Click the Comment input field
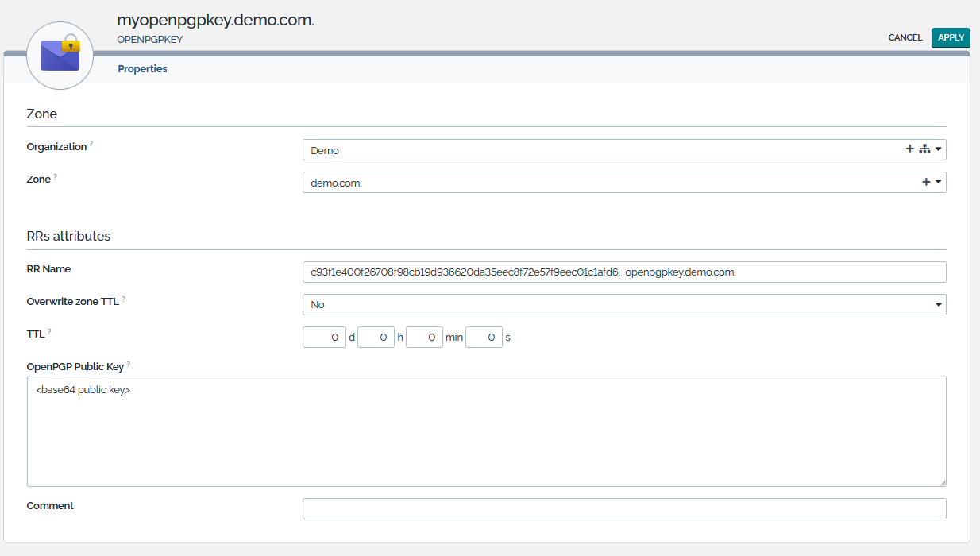The image size is (980, 556). [x=623, y=508]
